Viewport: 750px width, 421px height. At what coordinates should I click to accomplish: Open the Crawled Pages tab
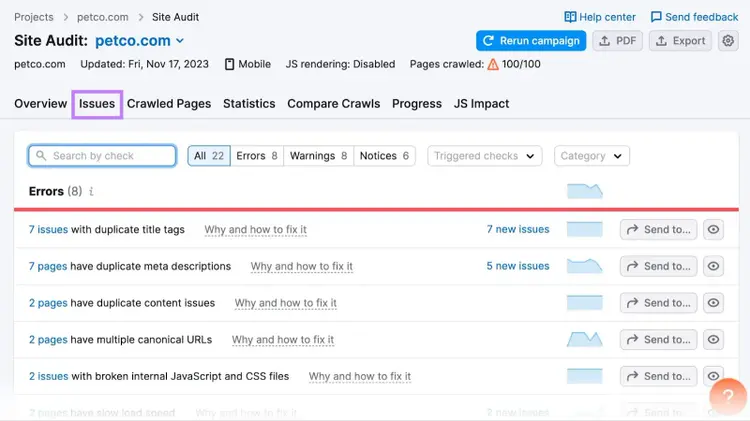click(x=169, y=104)
